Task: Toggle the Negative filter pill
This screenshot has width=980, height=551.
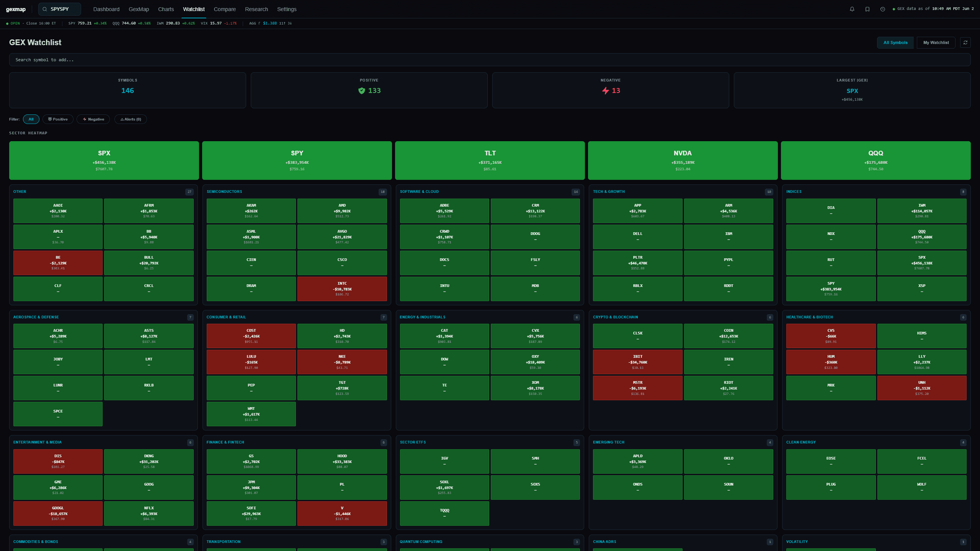Action: pyautogui.click(x=93, y=119)
